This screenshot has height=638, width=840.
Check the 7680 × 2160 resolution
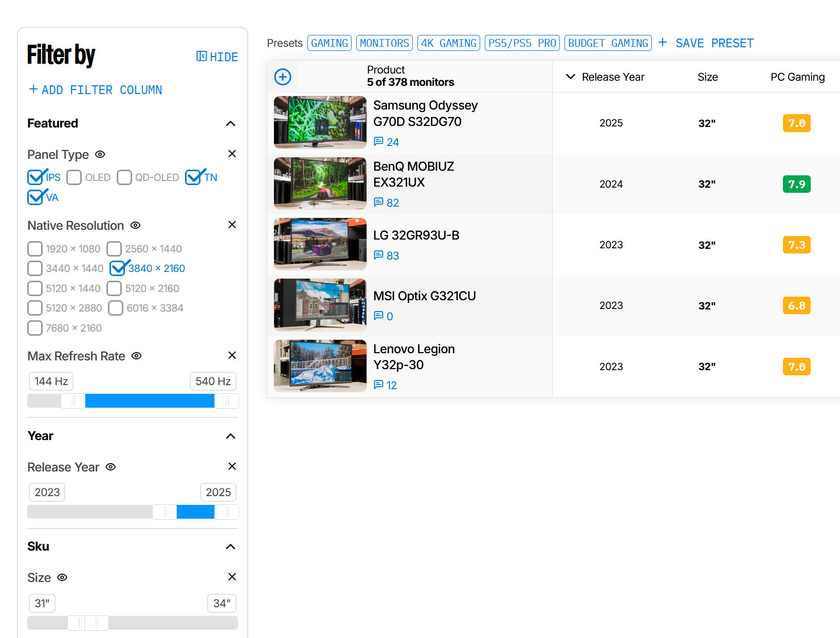[35, 328]
